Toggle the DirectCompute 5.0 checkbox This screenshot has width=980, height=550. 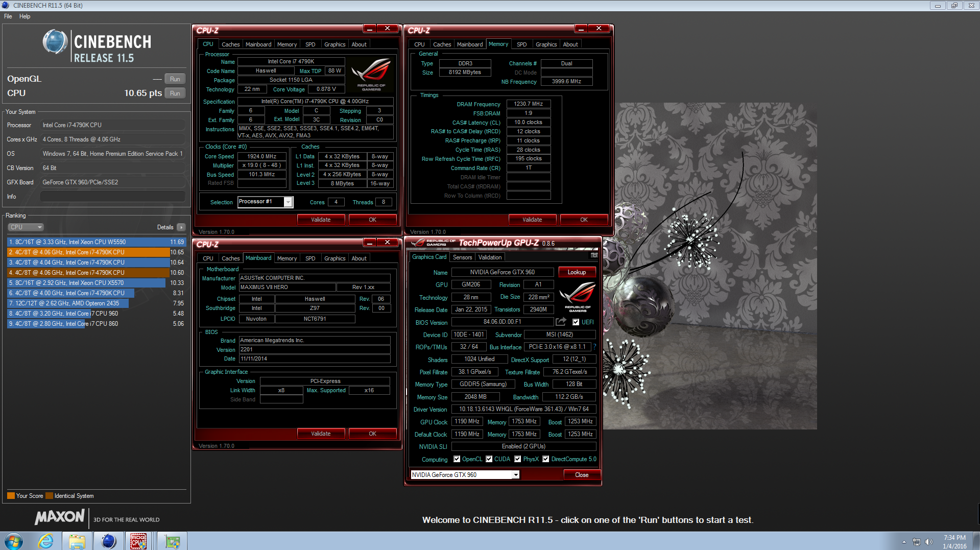click(546, 459)
